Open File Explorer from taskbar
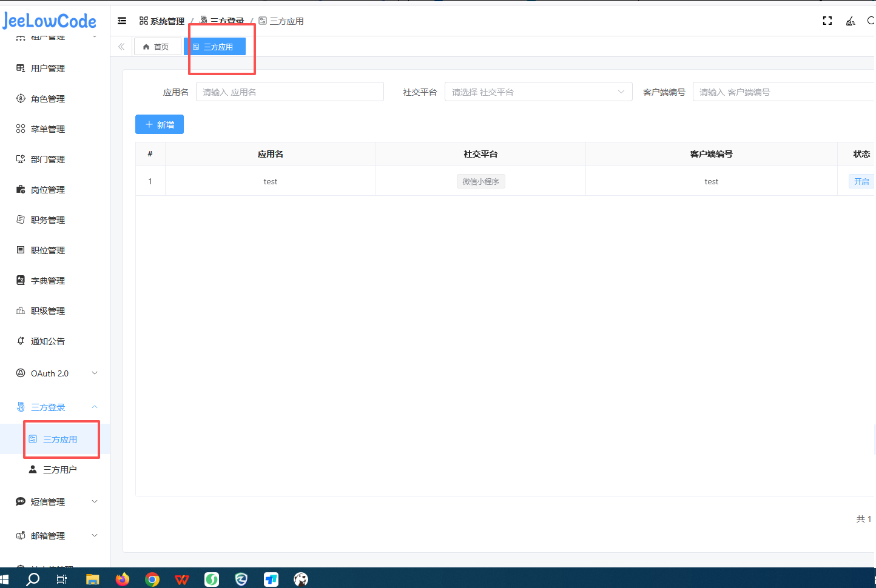This screenshot has height=588, width=876. [92, 579]
